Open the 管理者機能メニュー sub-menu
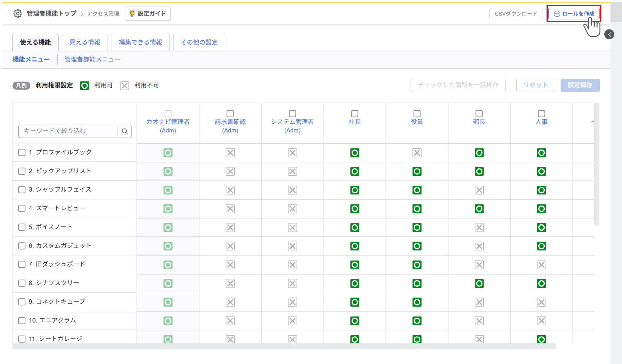The height and width of the screenshot is (364, 622). pos(92,60)
